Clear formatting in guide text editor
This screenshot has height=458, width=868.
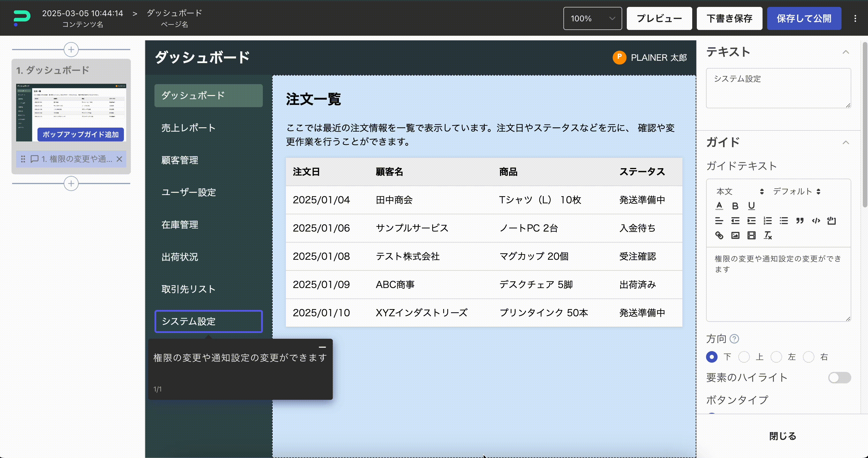coord(768,235)
